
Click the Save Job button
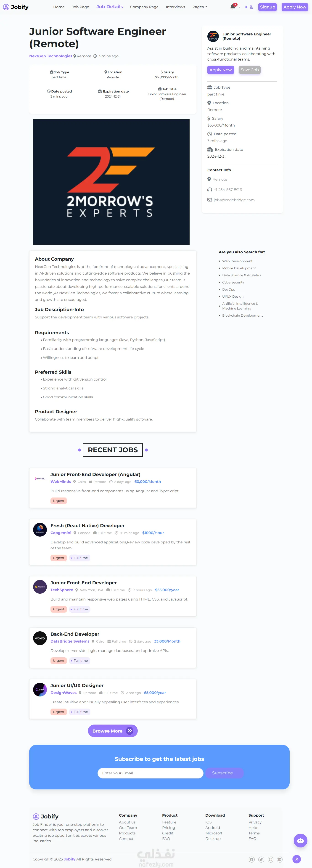pos(249,70)
